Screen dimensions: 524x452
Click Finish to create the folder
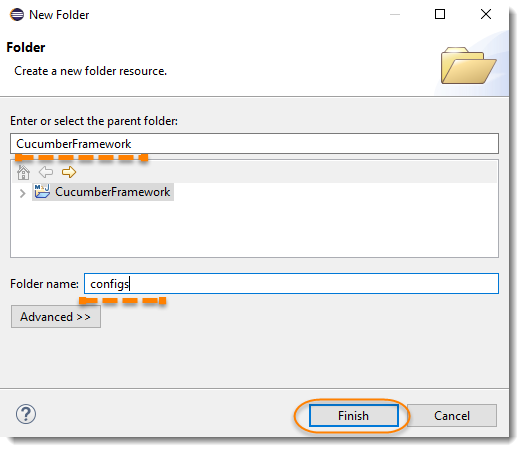[354, 416]
